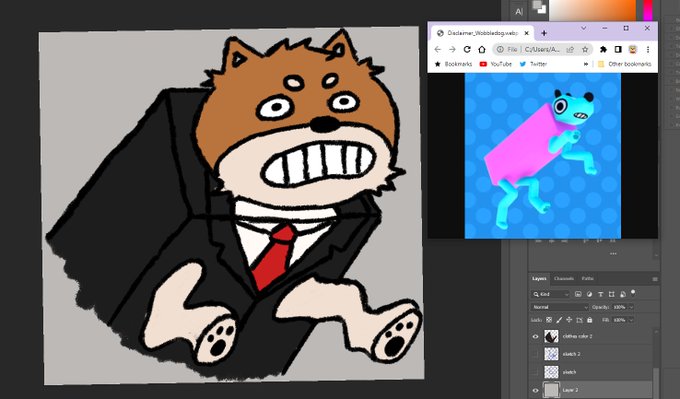
Task: Click the Chrome address bar URL
Action: click(x=542, y=49)
